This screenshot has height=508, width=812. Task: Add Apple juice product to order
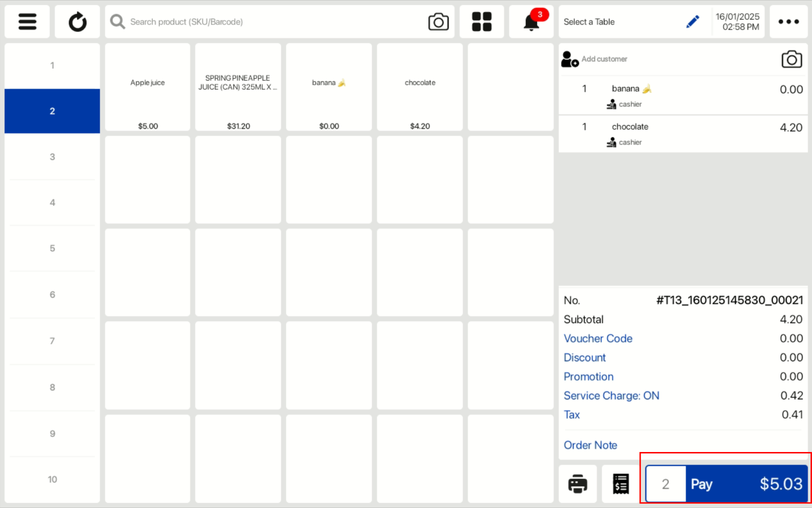tap(148, 87)
